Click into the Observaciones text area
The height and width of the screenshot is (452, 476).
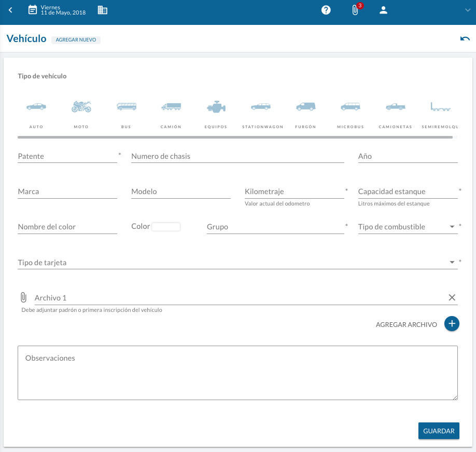237,373
